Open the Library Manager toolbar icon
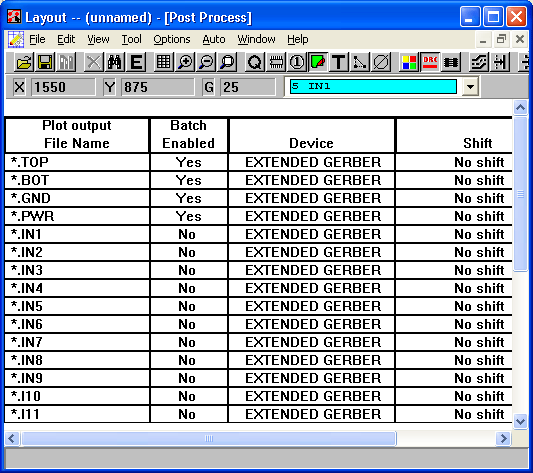The image size is (533, 473). (66, 62)
